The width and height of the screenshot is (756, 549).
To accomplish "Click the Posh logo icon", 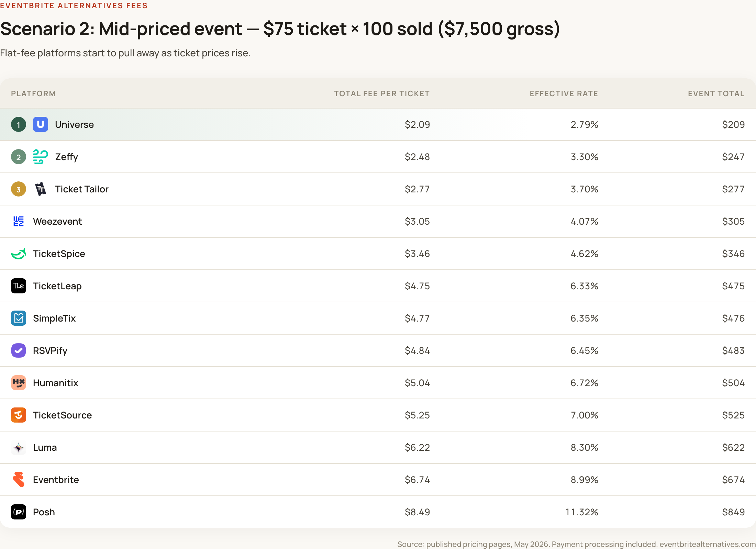I will [x=19, y=512].
